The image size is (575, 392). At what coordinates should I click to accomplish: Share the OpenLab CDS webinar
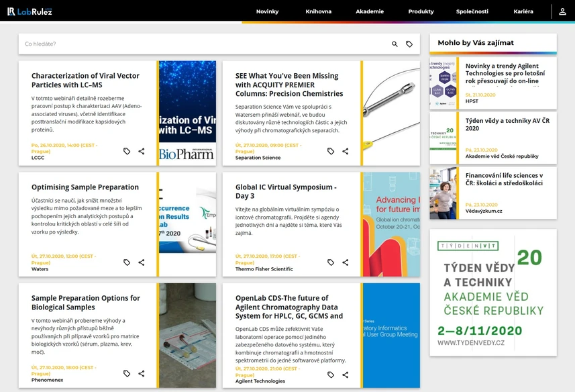click(x=345, y=375)
